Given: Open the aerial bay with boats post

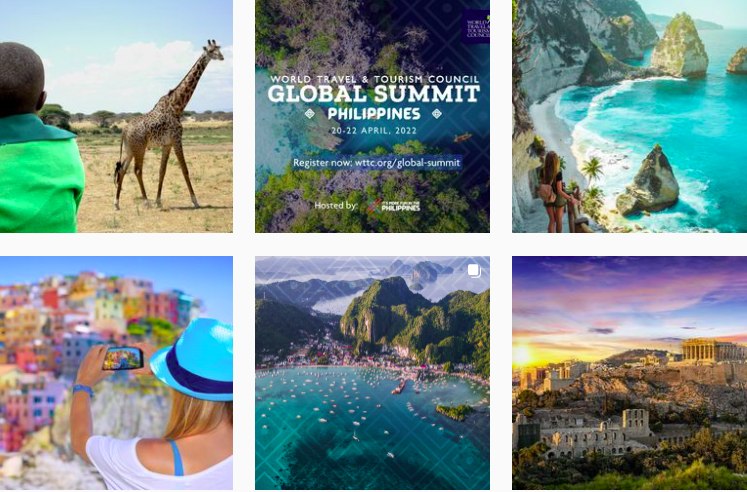Looking at the screenshot, I should [x=373, y=373].
